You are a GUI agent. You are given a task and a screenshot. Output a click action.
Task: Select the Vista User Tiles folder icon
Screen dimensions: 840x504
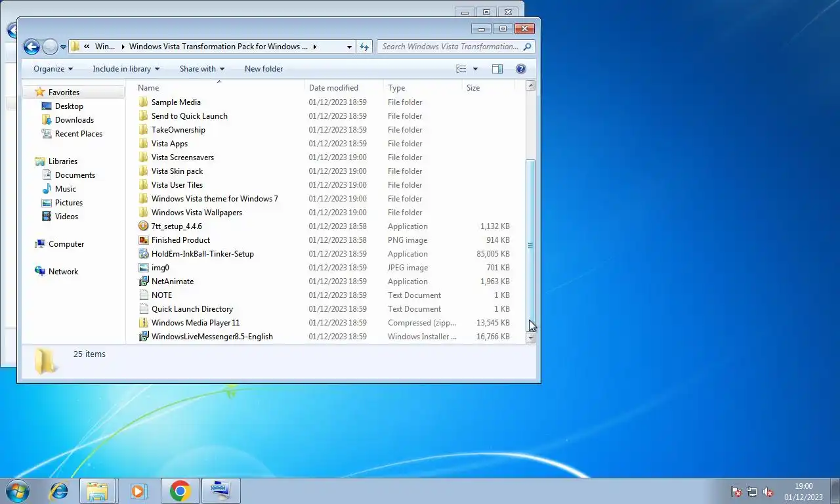pyautogui.click(x=144, y=185)
